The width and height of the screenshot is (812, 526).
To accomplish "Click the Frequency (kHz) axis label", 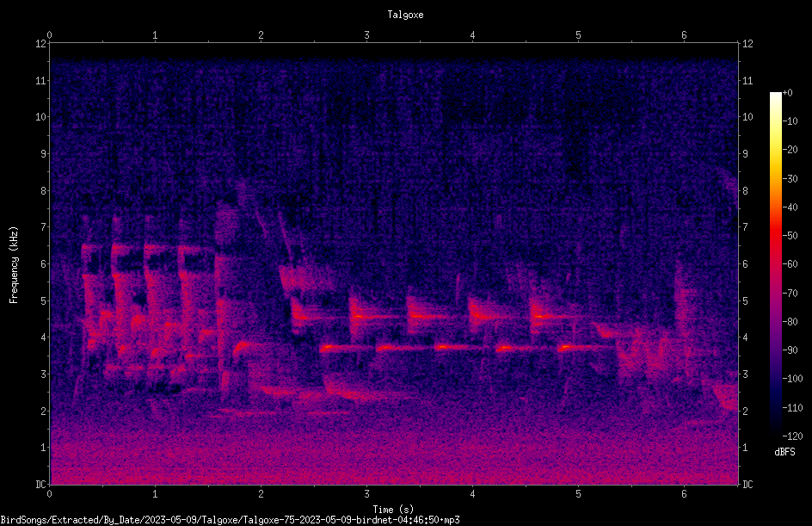I will coord(14,265).
